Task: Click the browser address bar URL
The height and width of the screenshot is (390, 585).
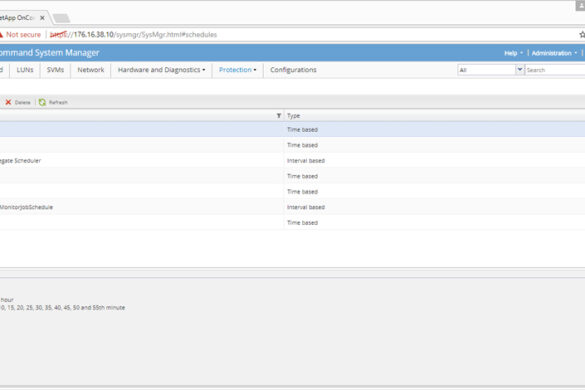Action: 133,34
